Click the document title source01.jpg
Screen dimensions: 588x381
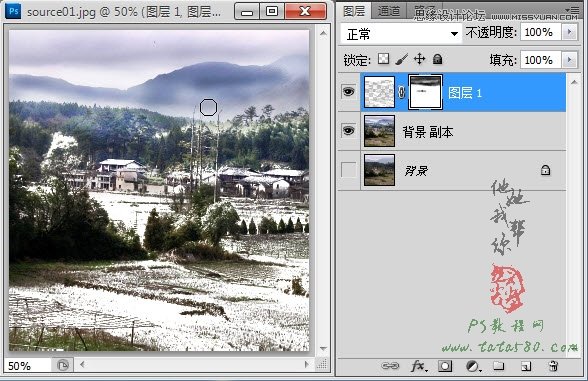click(61, 12)
